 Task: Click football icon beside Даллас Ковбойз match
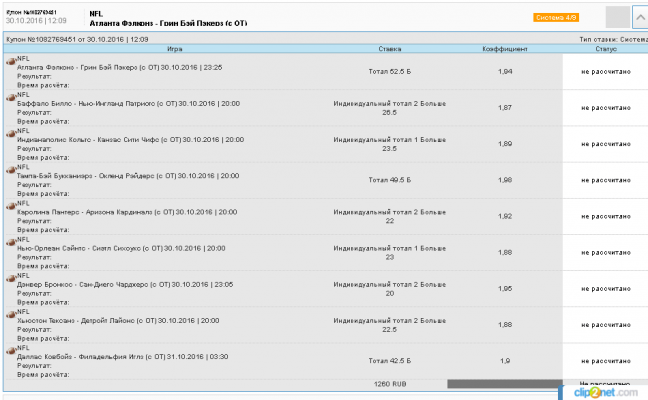11,350
